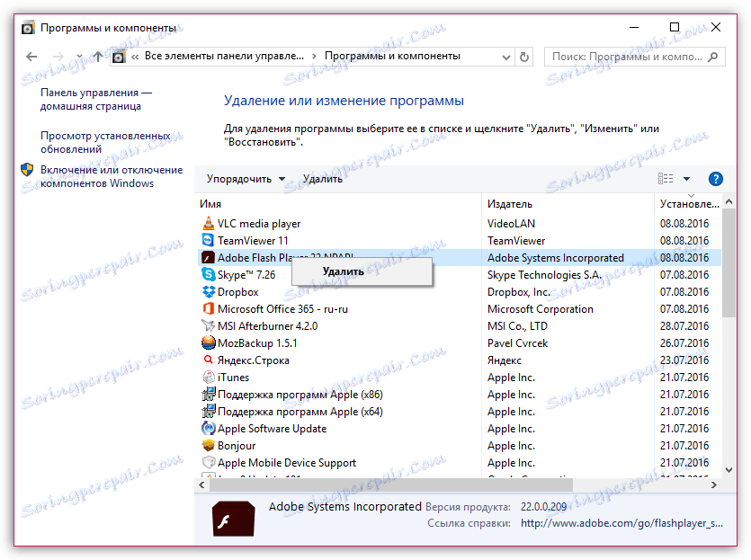Select the VLC media player icon

209,223
